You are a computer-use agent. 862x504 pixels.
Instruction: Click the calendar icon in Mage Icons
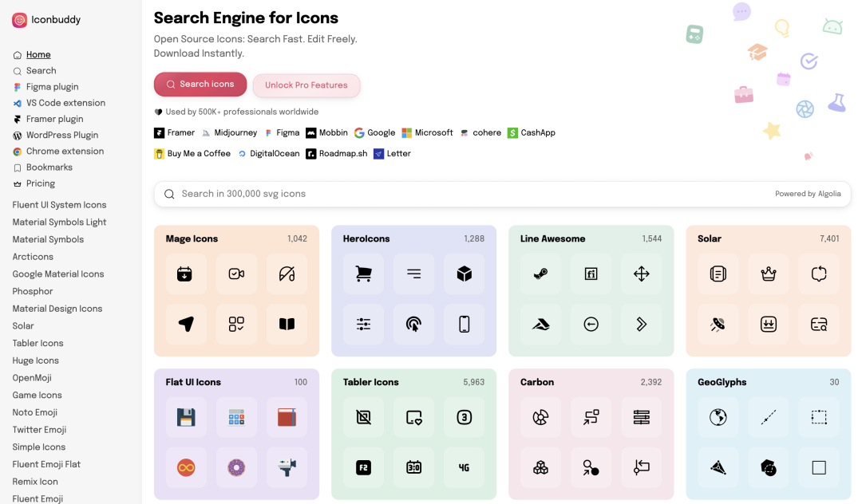tap(186, 274)
